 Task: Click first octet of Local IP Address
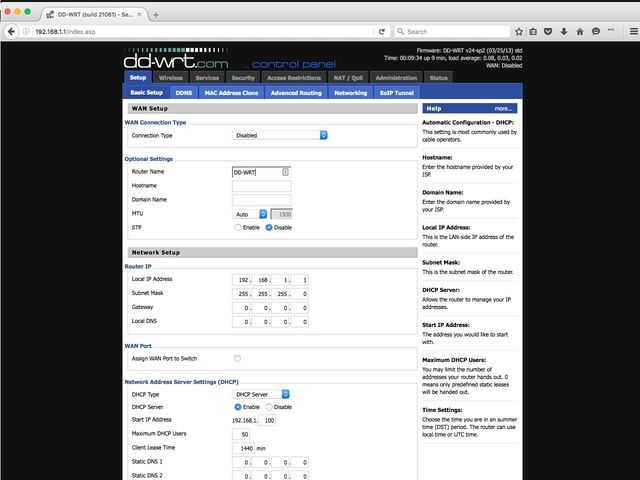[x=241, y=280]
